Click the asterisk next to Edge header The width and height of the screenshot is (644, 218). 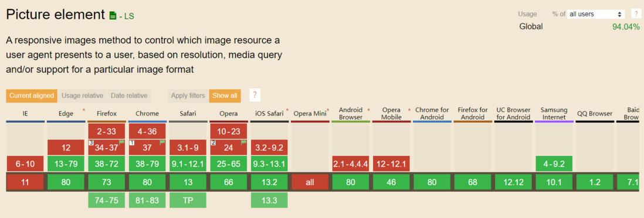pos(84,110)
